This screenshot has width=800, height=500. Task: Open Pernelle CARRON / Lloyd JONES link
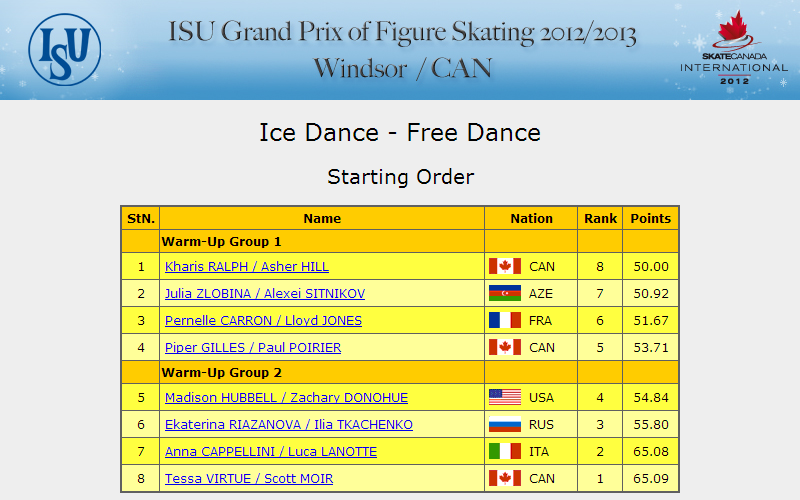tap(263, 320)
